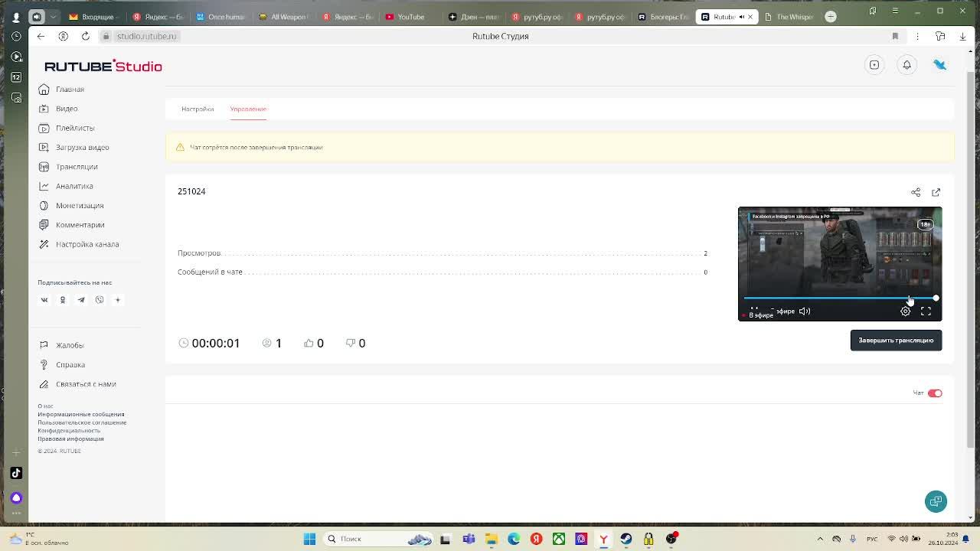The width and height of the screenshot is (980, 551).
Task: Open broadcast in new window icon
Action: click(936, 192)
